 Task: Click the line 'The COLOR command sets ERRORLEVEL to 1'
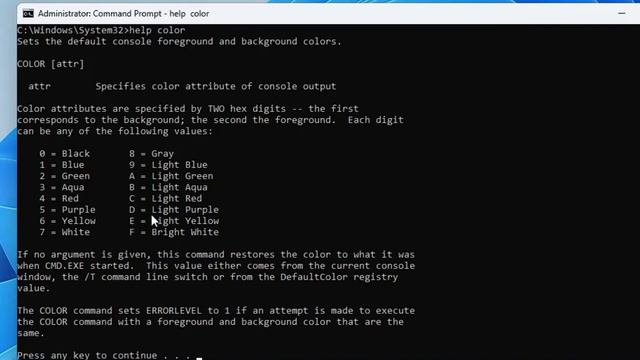(x=216, y=311)
